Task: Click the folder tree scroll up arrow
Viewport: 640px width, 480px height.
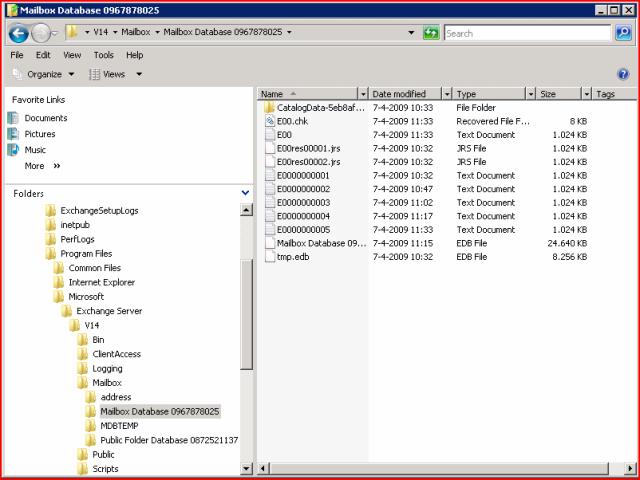Action: pos(246,210)
